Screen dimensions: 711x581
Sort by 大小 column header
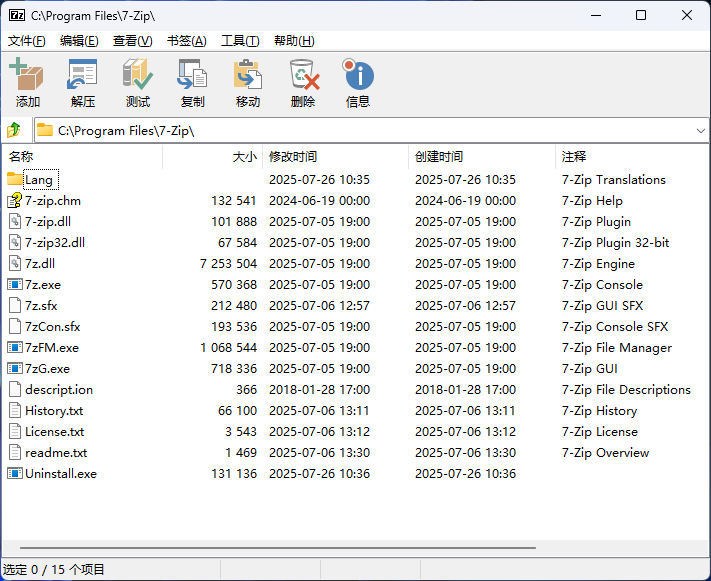point(212,156)
